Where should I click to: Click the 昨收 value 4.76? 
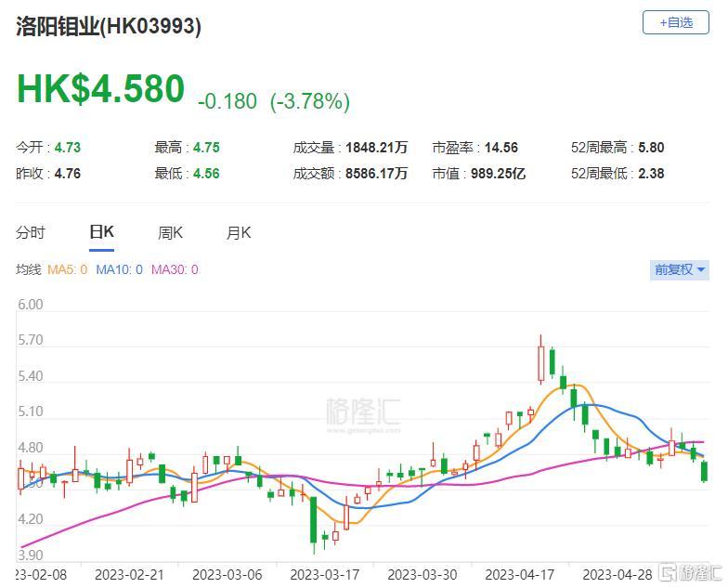68,174
